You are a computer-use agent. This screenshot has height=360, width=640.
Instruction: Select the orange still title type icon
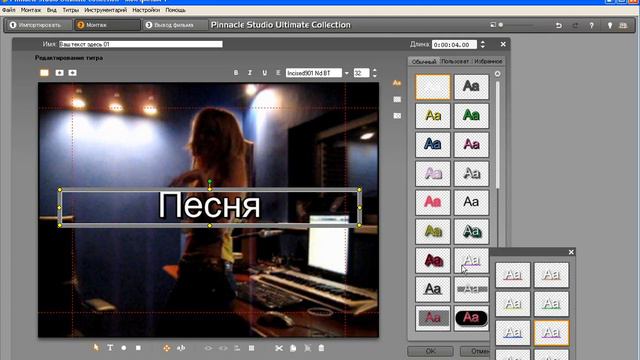click(x=44, y=73)
